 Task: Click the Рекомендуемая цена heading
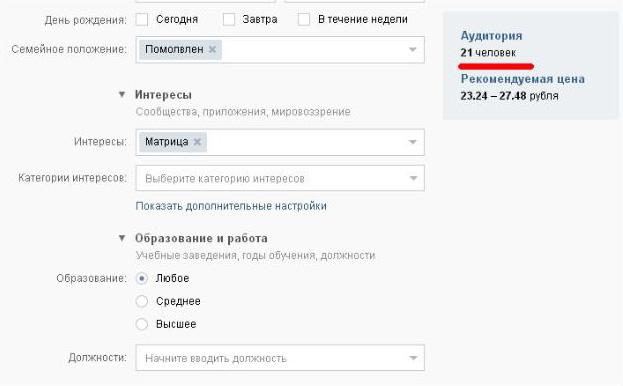[x=522, y=79]
